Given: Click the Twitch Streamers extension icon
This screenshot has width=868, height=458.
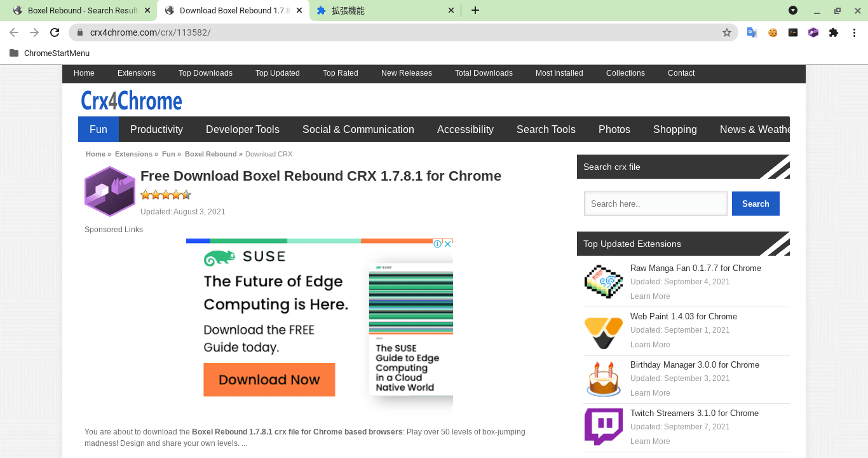Looking at the screenshot, I should 603,427.
